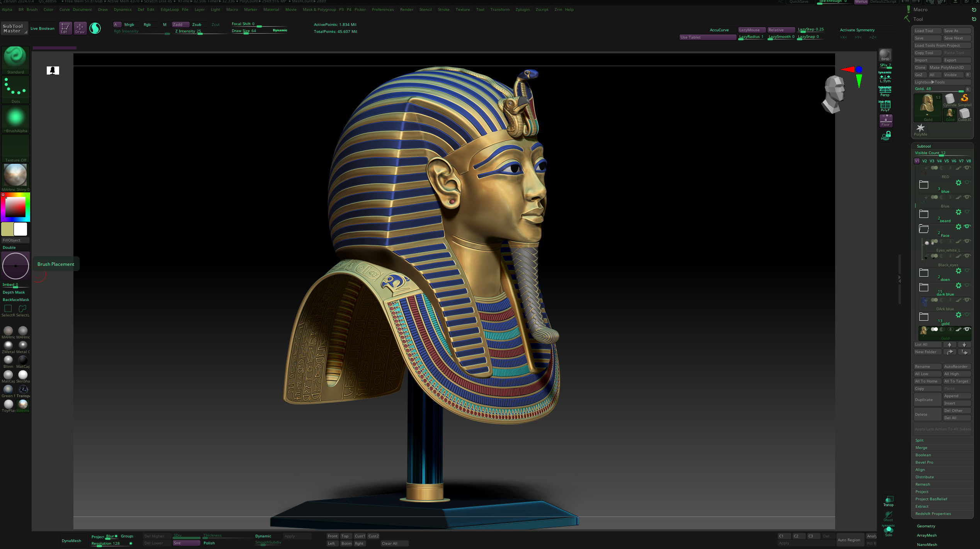This screenshot has height=549, width=980.
Task: Toggle the Floor grid icon
Action: coord(885,121)
